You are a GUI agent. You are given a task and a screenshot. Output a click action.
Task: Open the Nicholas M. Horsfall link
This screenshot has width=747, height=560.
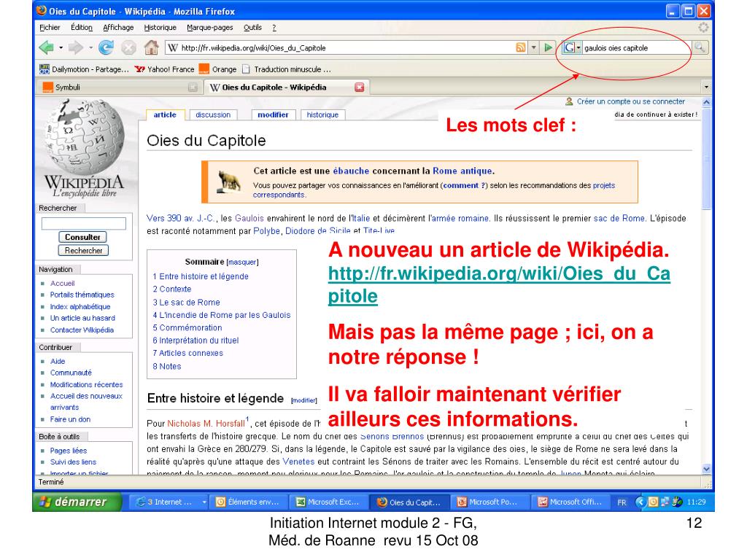click(x=206, y=424)
